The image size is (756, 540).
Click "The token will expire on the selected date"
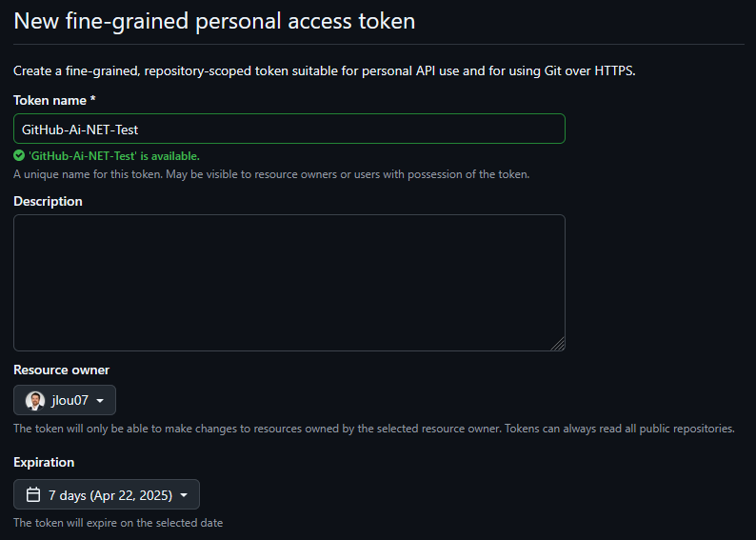tap(118, 523)
